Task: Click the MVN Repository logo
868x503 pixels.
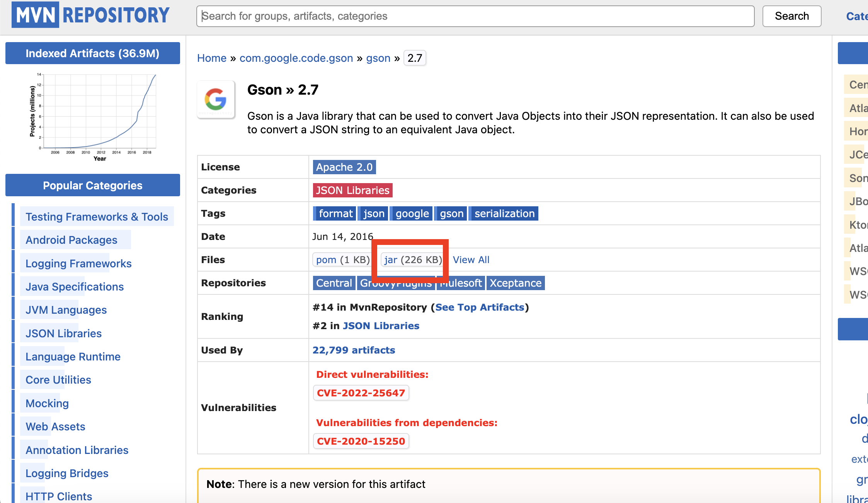Action: [x=90, y=15]
